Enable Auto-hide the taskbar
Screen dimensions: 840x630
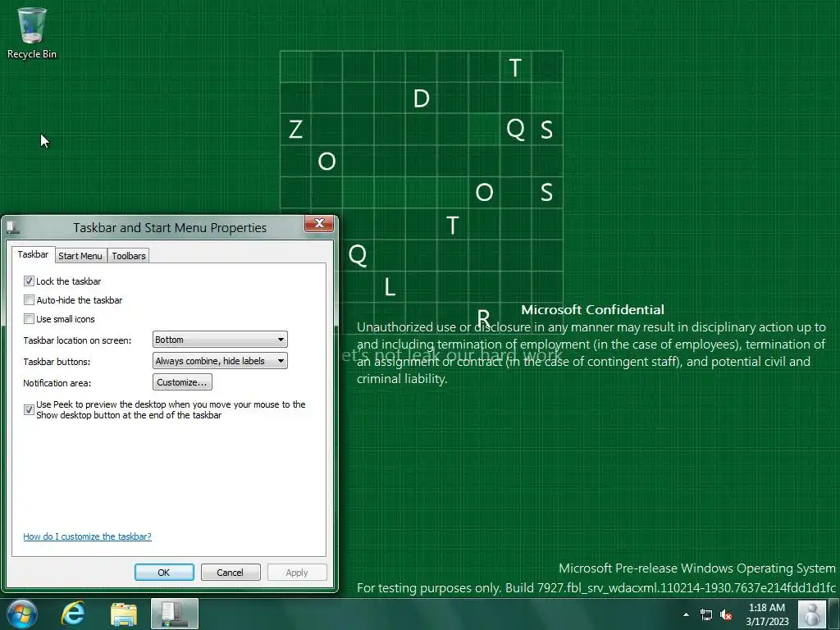tap(29, 300)
